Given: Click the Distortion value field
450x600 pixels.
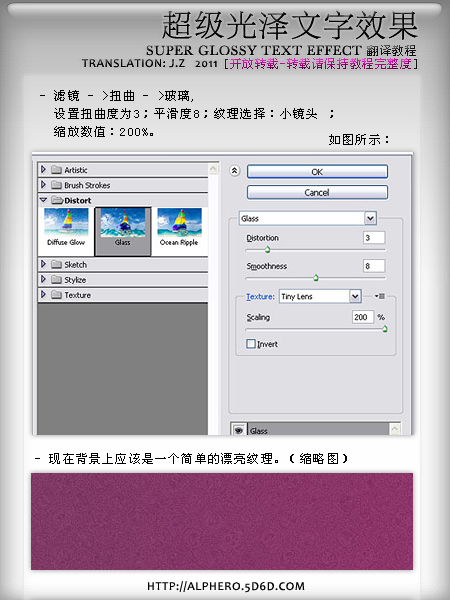Looking at the screenshot, I should pos(373,238).
